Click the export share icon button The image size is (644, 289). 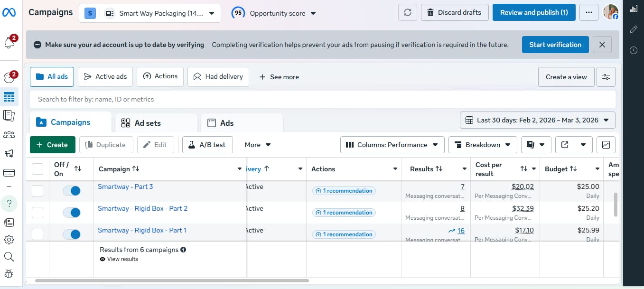coord(565,145)
